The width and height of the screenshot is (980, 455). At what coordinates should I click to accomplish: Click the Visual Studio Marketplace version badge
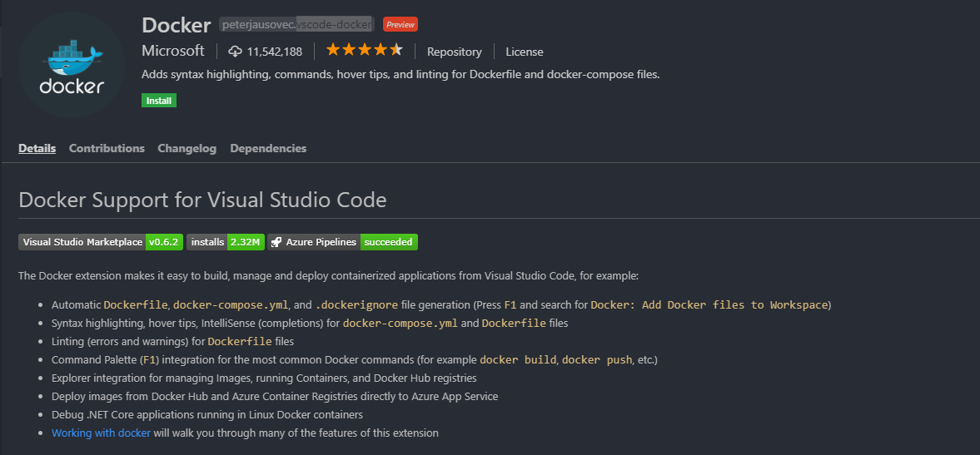coord(100,242)
